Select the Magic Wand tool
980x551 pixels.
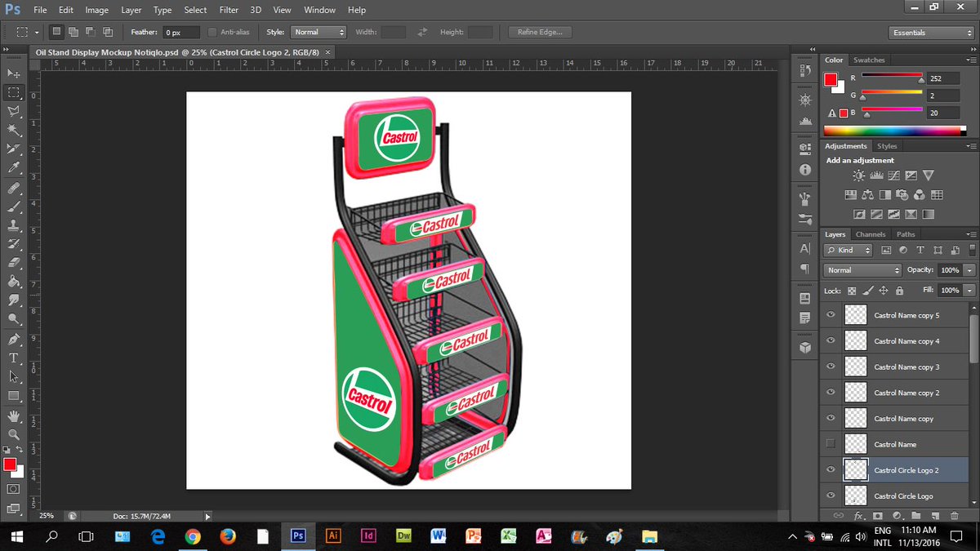[14, 130]
